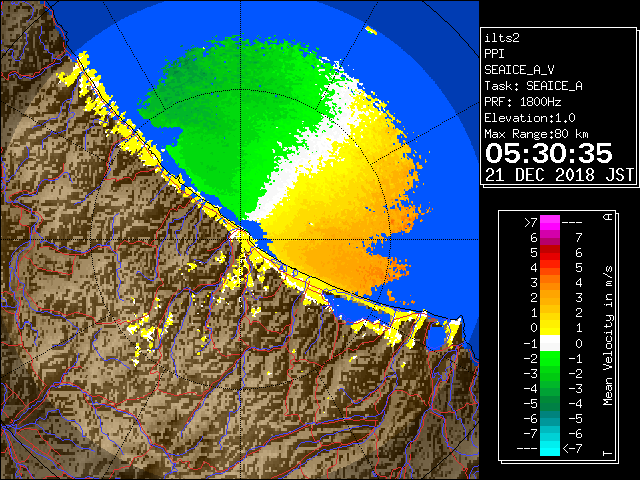Click the bright green legend band below white
Image resolution: width=640 pixels, height=480 pixels.
pos(550,358)
